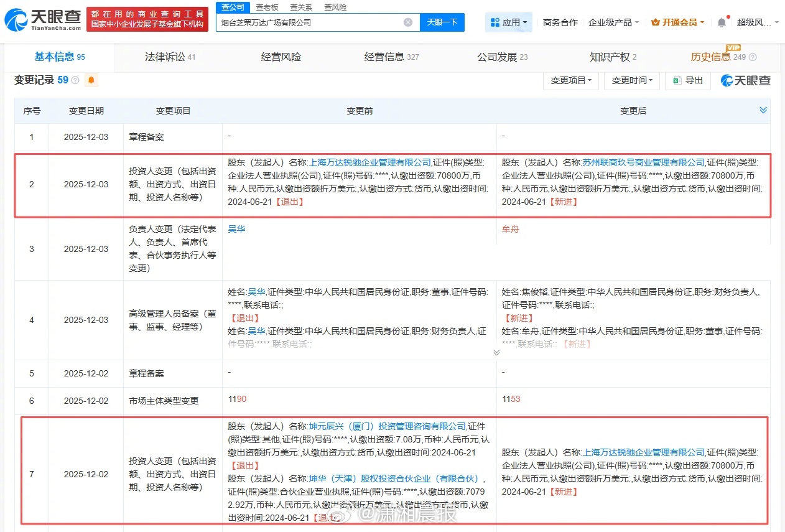Click the help icon beside 历史信息 249
This screenshot has height=532, width=785.
(x=753, y=57)
